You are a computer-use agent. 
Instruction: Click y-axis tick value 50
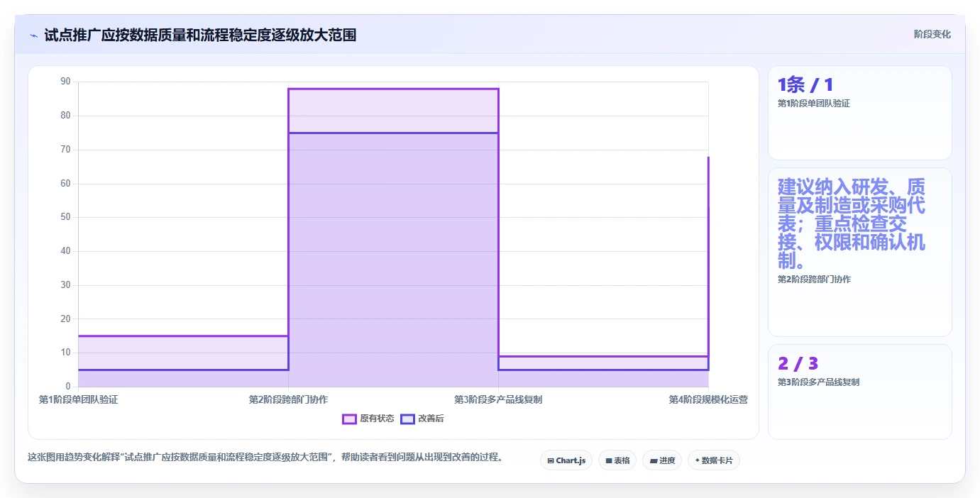click(66, 217)
